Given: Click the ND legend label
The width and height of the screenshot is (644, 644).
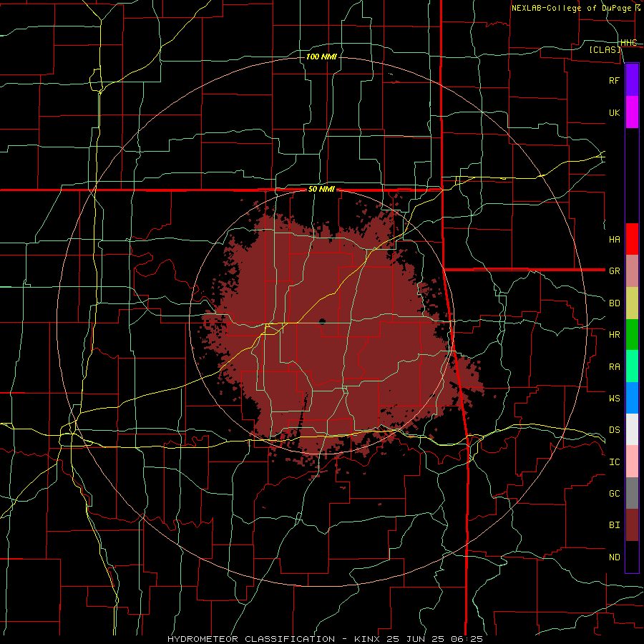Looking at the screenshot, I should click(614, 557).
